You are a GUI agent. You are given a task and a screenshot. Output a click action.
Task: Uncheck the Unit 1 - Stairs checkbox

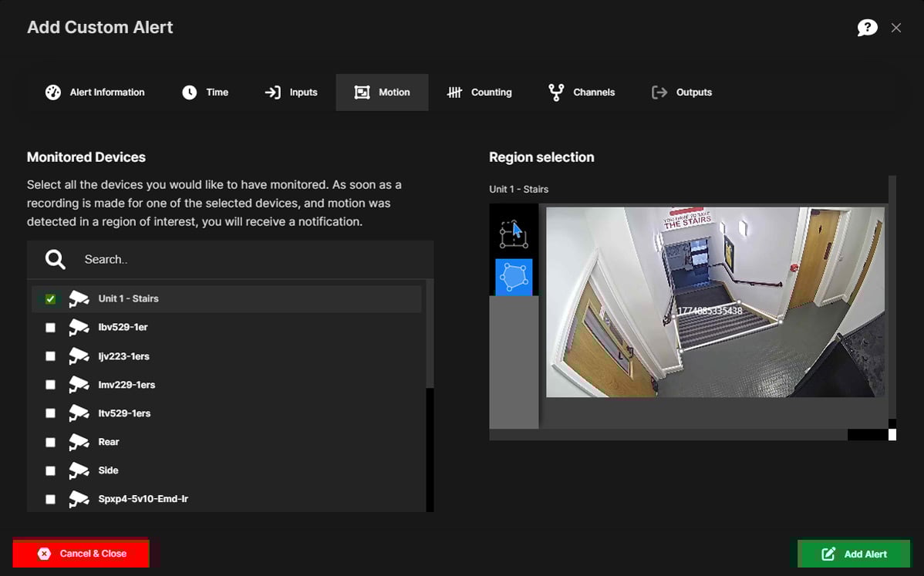click(x=51, y=298)
